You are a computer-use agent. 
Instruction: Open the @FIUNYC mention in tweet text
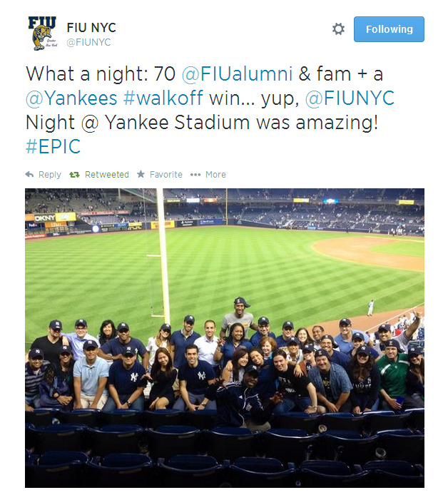(350, 98)
